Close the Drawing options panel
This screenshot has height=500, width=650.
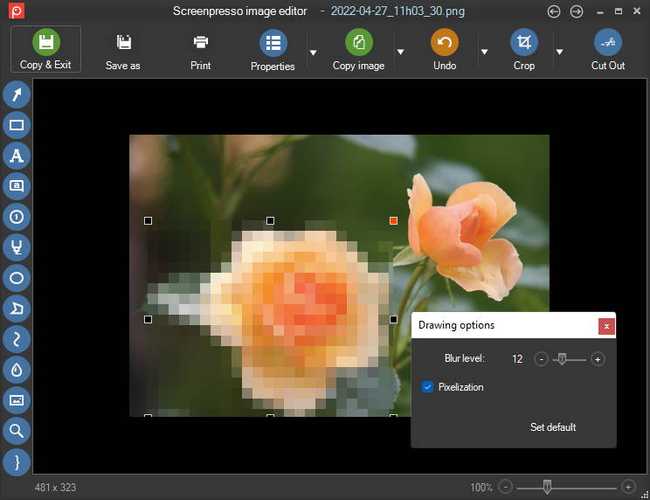(x=606, y=326)
